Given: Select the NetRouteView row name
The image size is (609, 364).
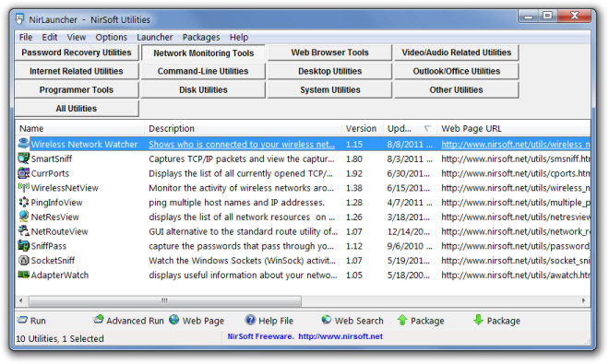Looking at the screenshot, I should click(59, 231).
